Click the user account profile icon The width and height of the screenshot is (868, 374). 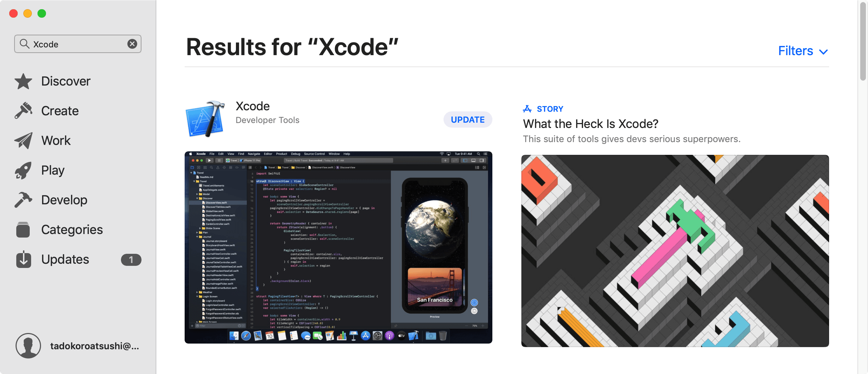click(28, 346)
